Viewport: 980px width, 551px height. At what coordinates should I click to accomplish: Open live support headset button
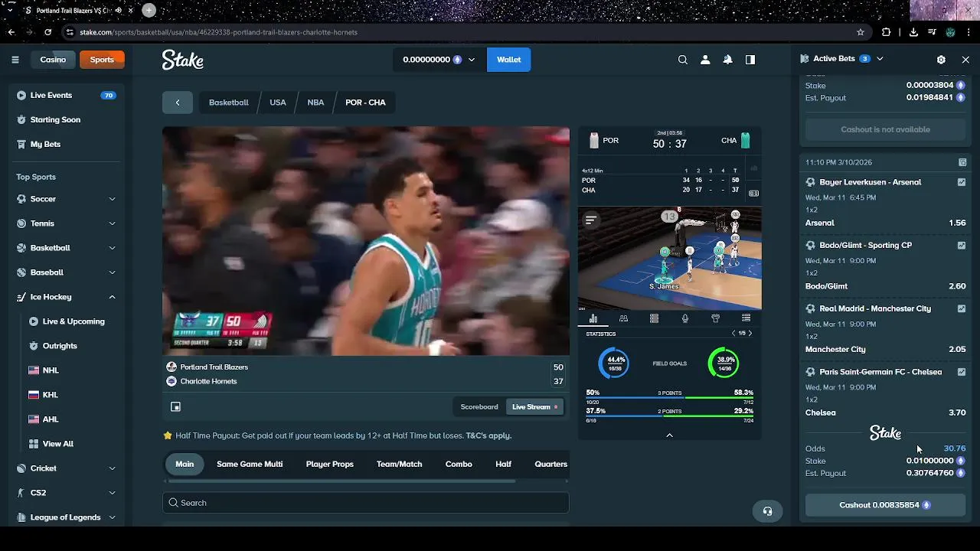coord(768,511)
